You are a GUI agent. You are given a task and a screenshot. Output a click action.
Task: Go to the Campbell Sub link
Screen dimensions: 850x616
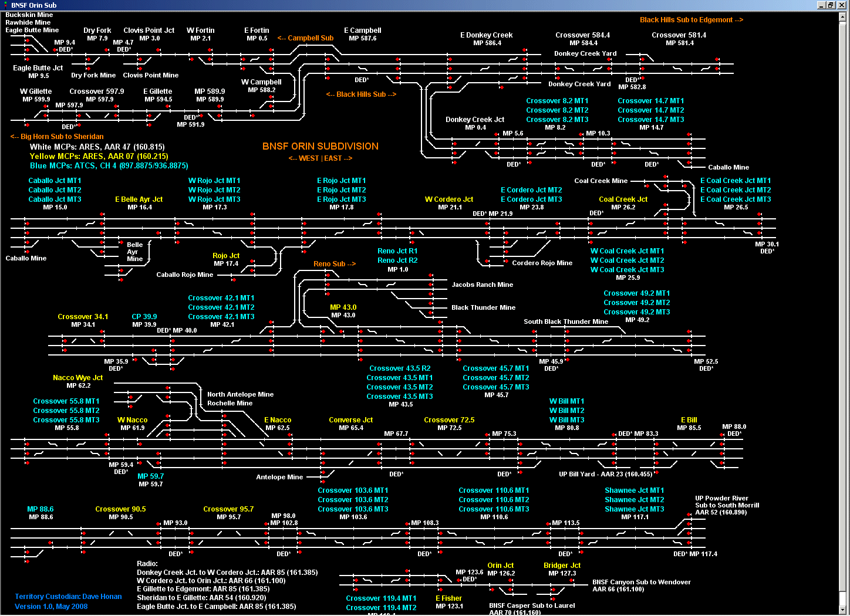(305, 38)
